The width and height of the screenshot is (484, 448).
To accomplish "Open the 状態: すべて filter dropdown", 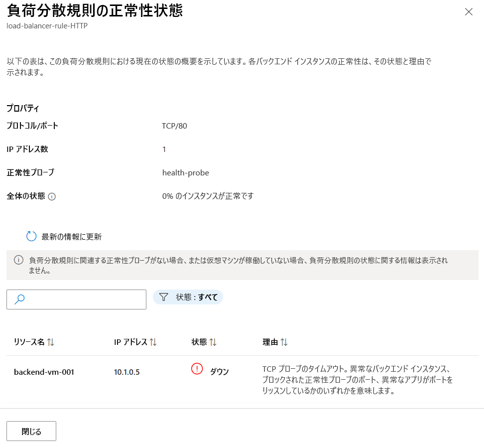I will point(188,297).
